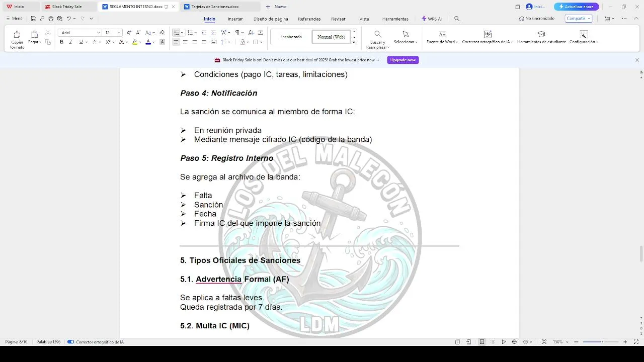
Task: Open the Vista ribbon tab
Action: pos(364,19)
